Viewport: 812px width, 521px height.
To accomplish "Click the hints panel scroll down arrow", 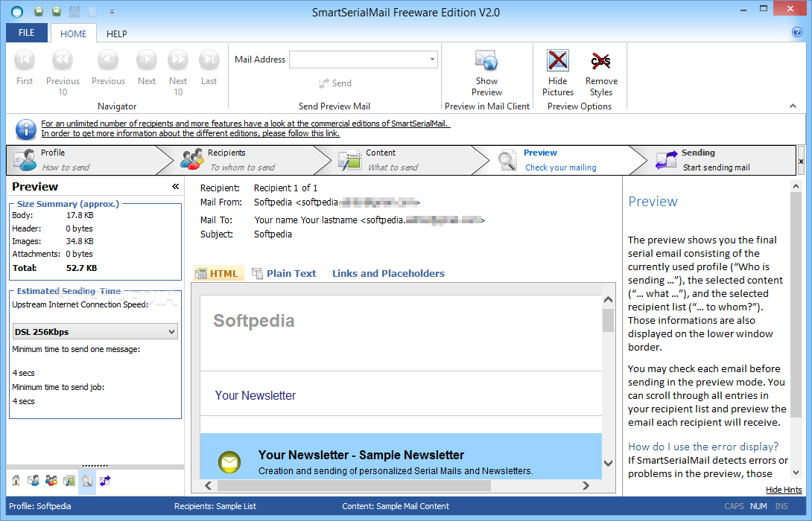I will (x=796, y=473).
